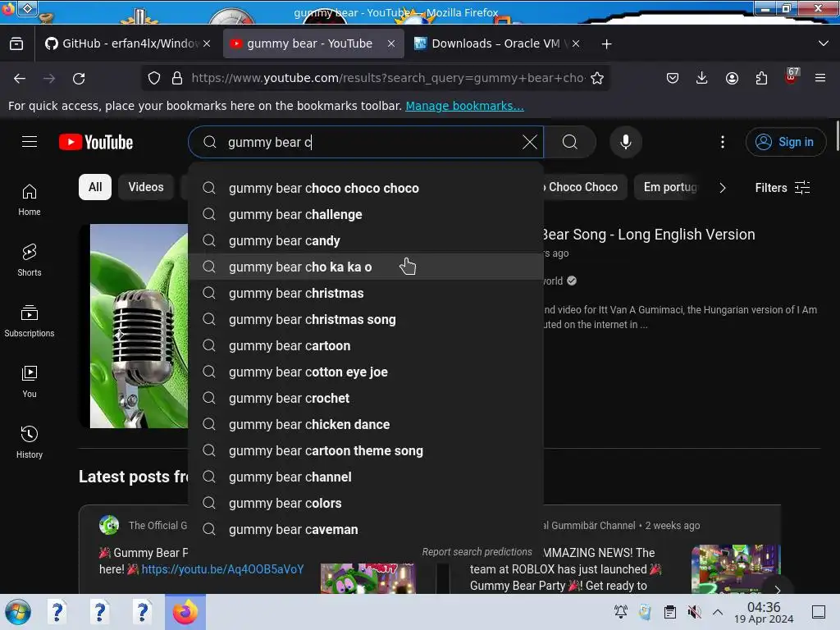The height and width of the screenshot is (630, 840).
Task: Open the Pocket save icon
Action: [x=673, y=78]
